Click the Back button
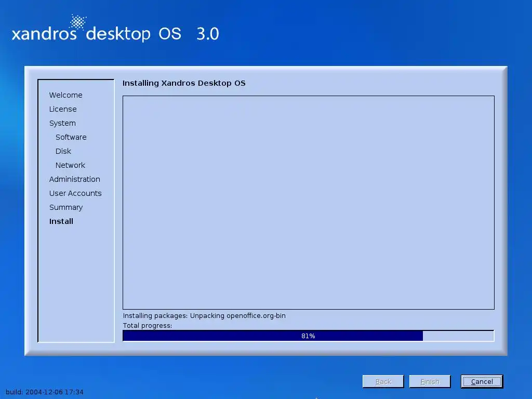Viewport: 532px width, 399px height. [x=383, y=381]
